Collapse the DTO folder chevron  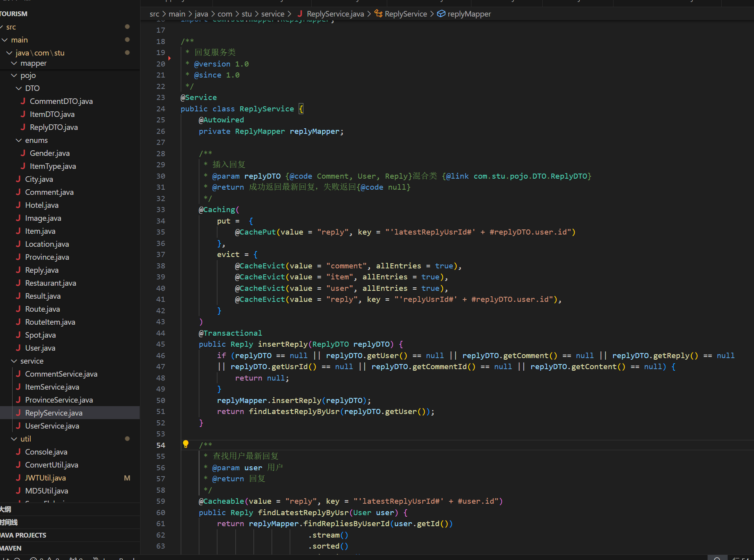(19, 88)
